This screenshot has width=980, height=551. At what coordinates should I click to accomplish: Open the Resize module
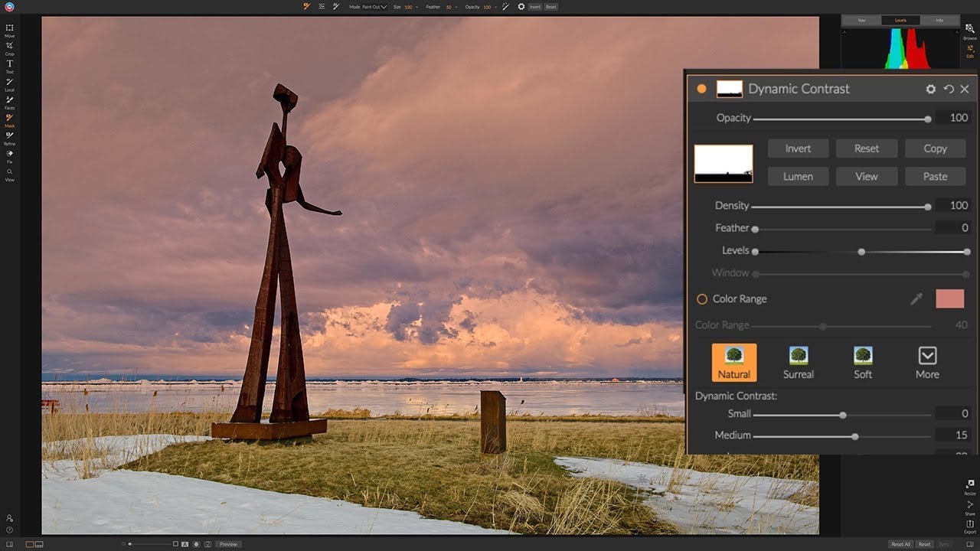tap(970, 487)
